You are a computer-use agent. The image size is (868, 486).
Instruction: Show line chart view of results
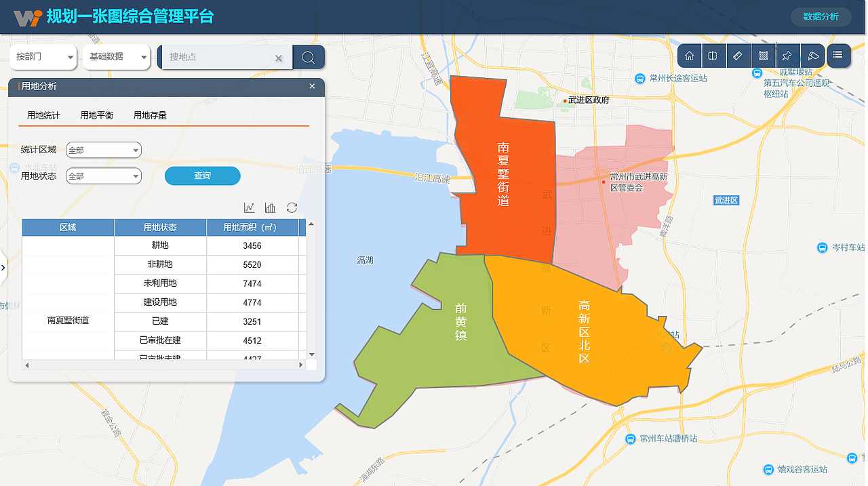tap(250, 207)
